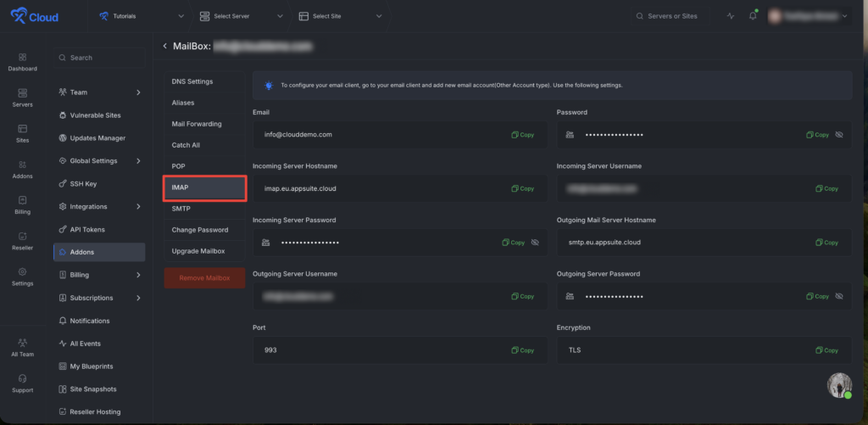Click the back arrow beside MailBox title
The image size is (868, 425).
tap(165, 46)
